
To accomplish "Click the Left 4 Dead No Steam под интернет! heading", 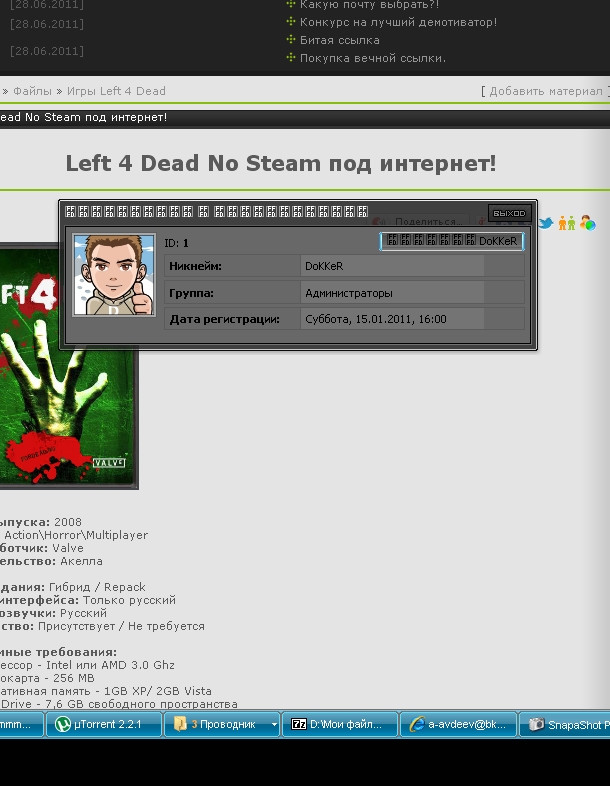I will click(x=281, y=163).
